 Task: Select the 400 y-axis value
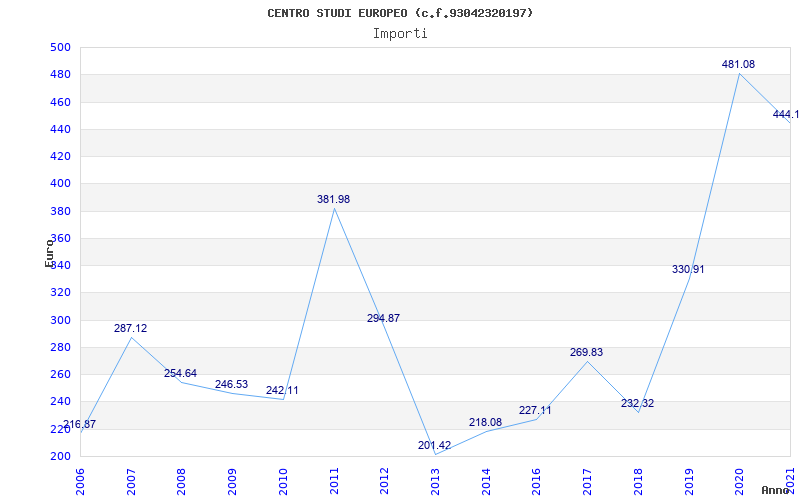click(x=60, y=183)
